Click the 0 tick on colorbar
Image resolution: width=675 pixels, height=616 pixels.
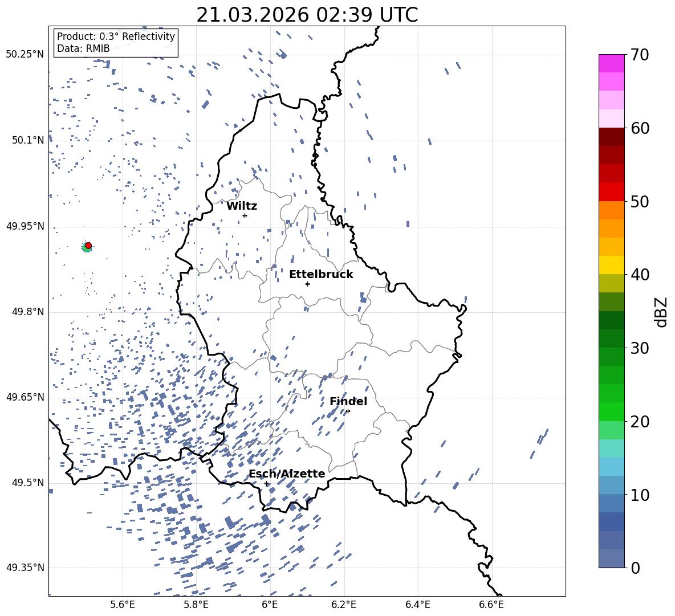[635, 568]
